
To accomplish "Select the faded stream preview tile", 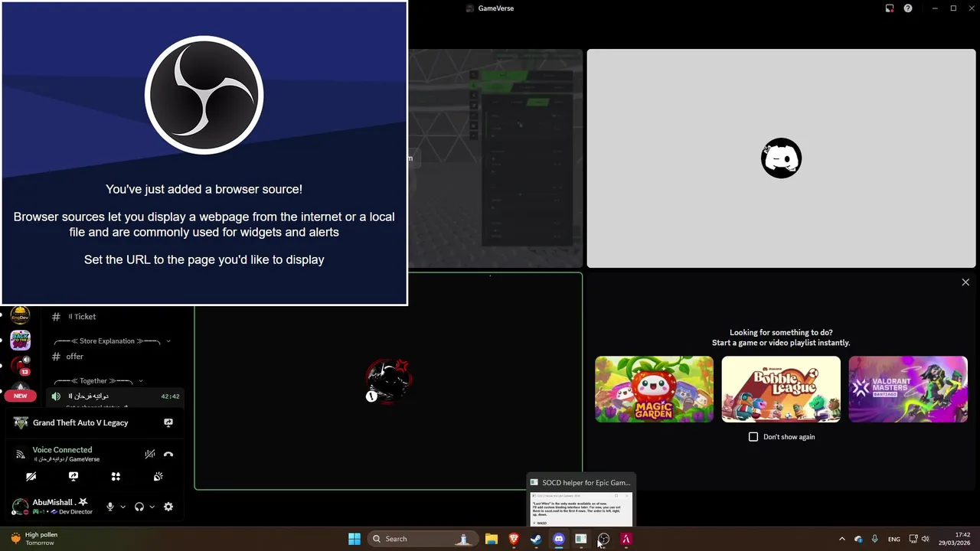I will click(495, 158).
